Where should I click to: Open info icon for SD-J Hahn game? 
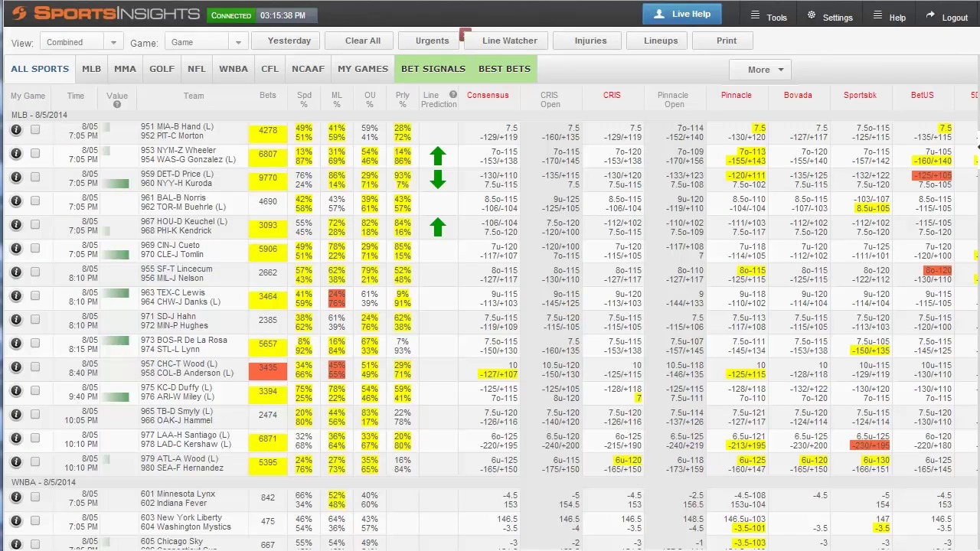(15, 320)
